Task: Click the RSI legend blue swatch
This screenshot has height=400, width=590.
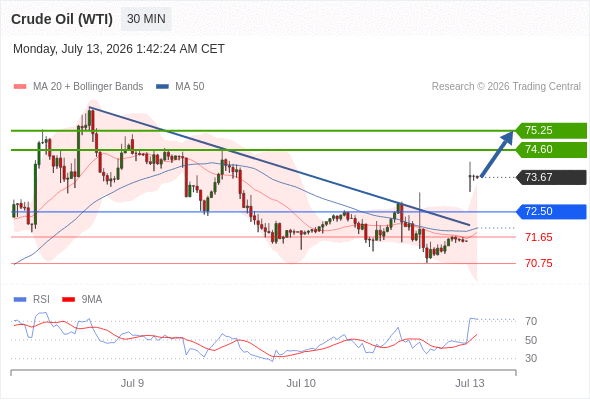Action: [20, 300]
